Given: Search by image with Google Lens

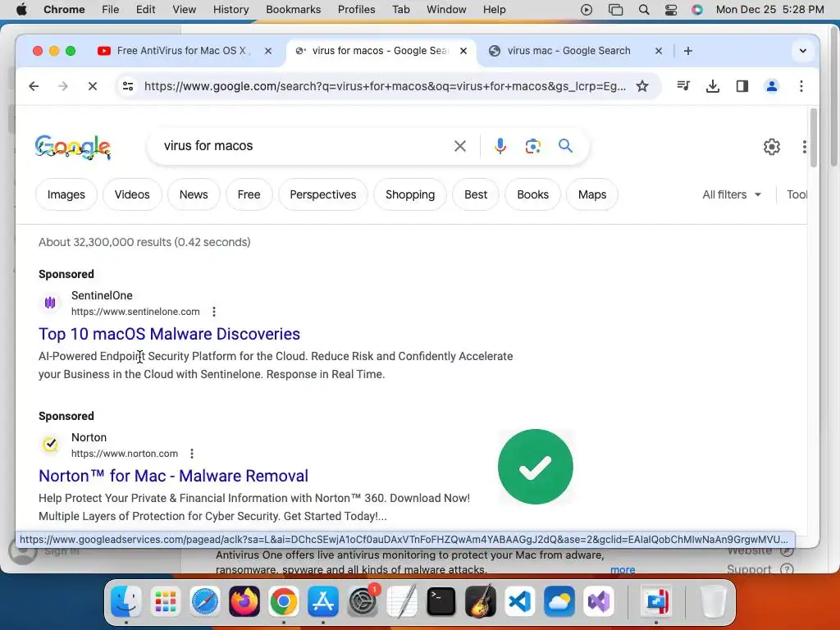Looking at the screenshot, I should pos(532,146).
